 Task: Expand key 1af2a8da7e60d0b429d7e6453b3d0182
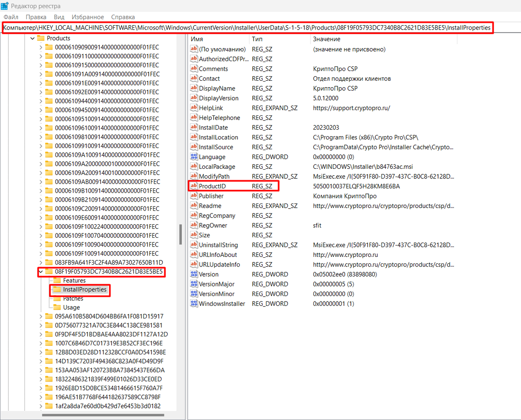41,406
